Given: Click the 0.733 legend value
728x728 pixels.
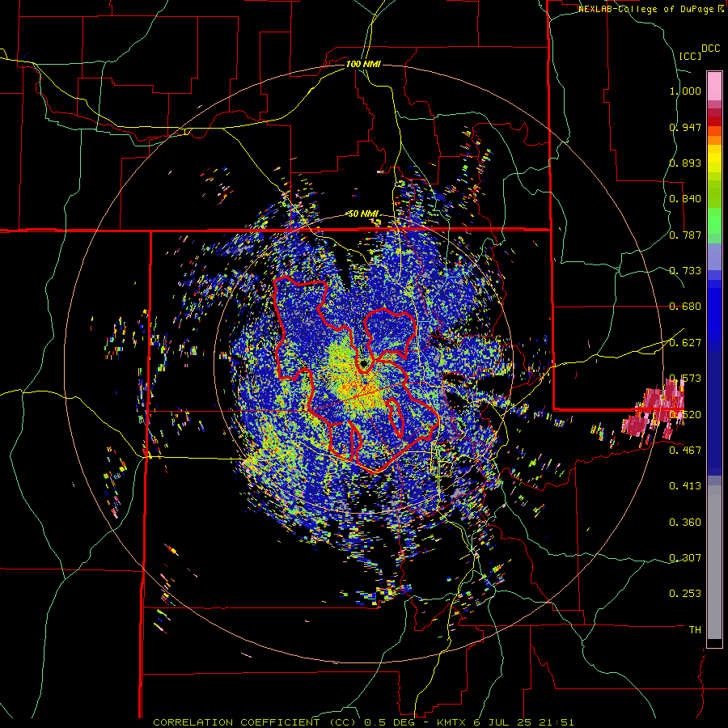Looking at the screenshot, I should pyautogui.click(x=685, y=271).
